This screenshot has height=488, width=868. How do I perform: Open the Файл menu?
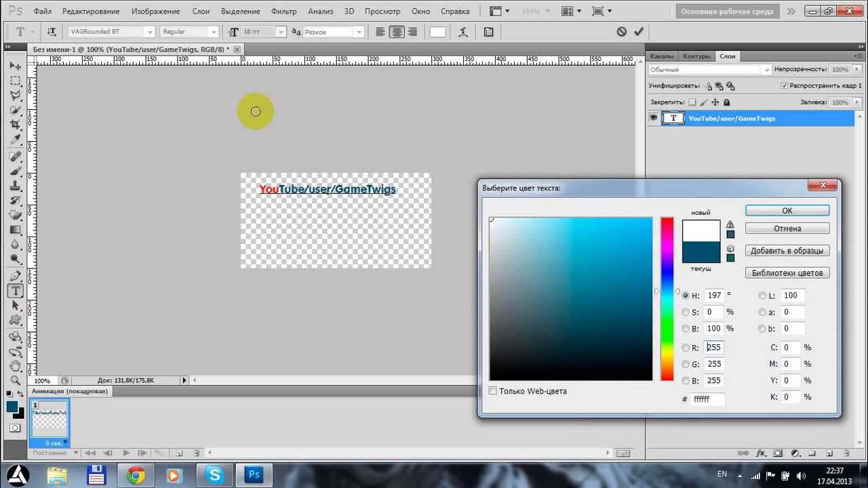(42, 12)
